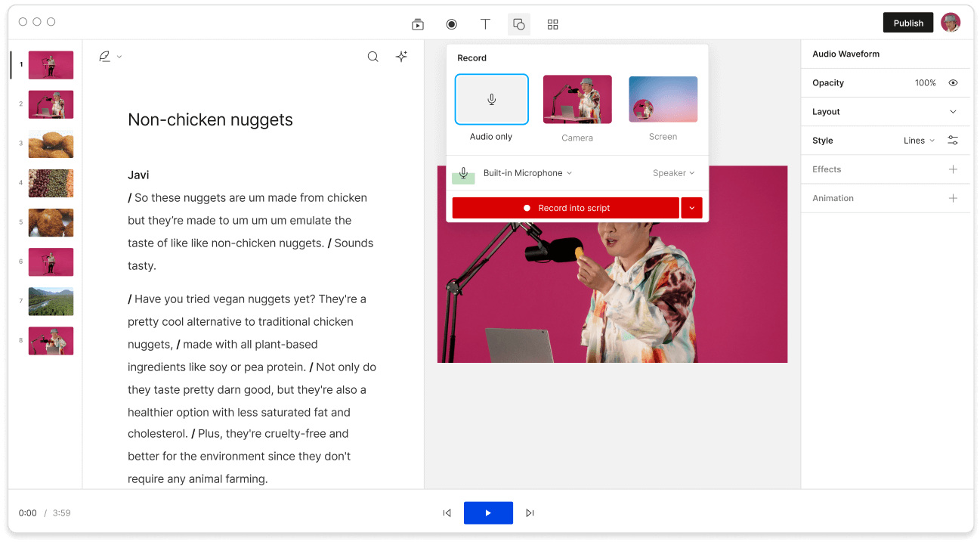Open the templates grid icon

click(x=552, y=23)
